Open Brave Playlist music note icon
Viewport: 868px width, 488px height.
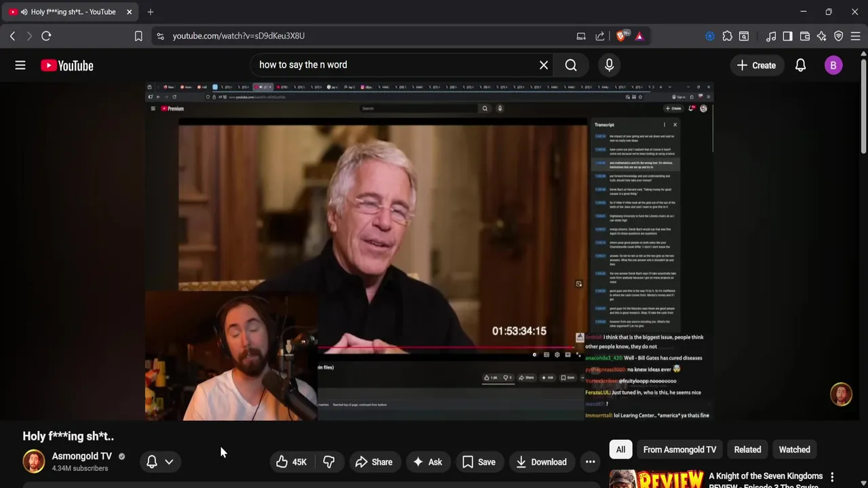pos(771,36)
